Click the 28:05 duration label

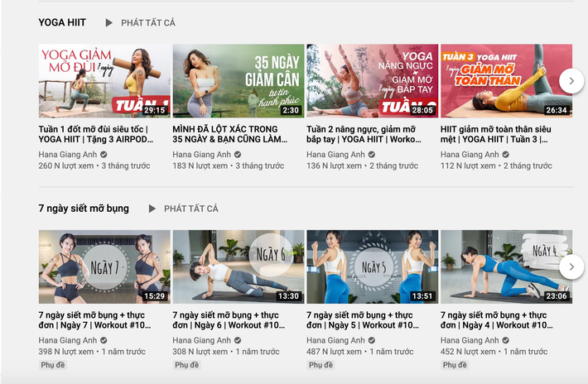(x=422, y=110)
